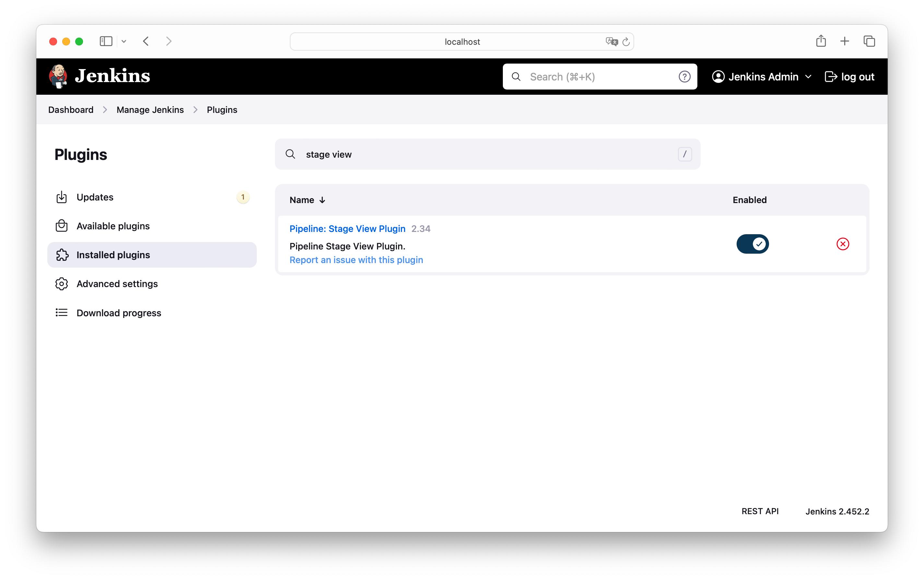Uninstall Pipeline Stage View Plugin via red X
The image size is (924, 580).
[x=842, y=244]
